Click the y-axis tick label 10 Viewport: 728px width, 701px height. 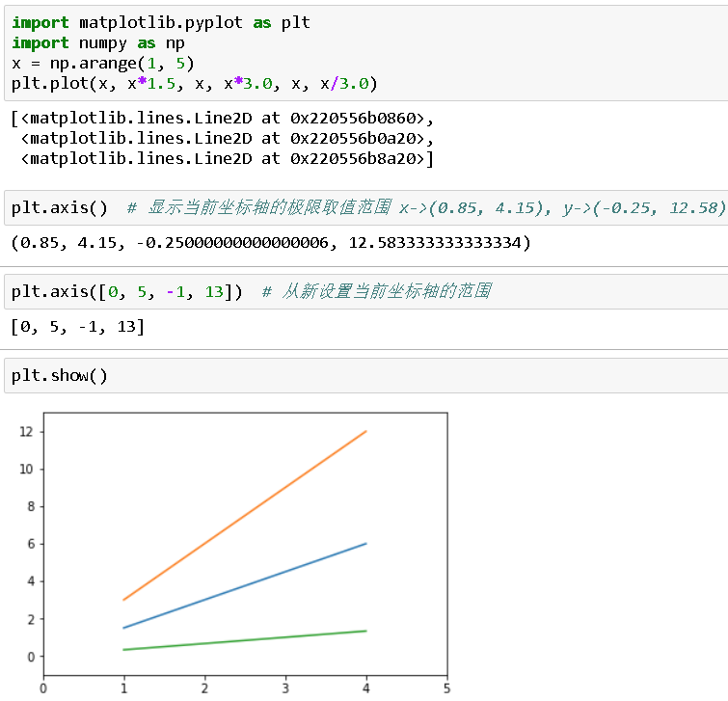(x=26, y=470)
